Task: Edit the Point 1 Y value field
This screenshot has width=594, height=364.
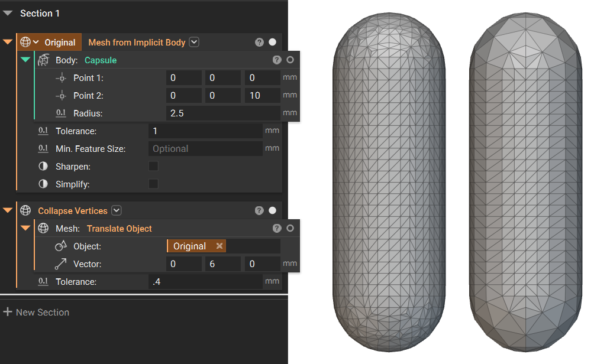Action: click(222, 78)
